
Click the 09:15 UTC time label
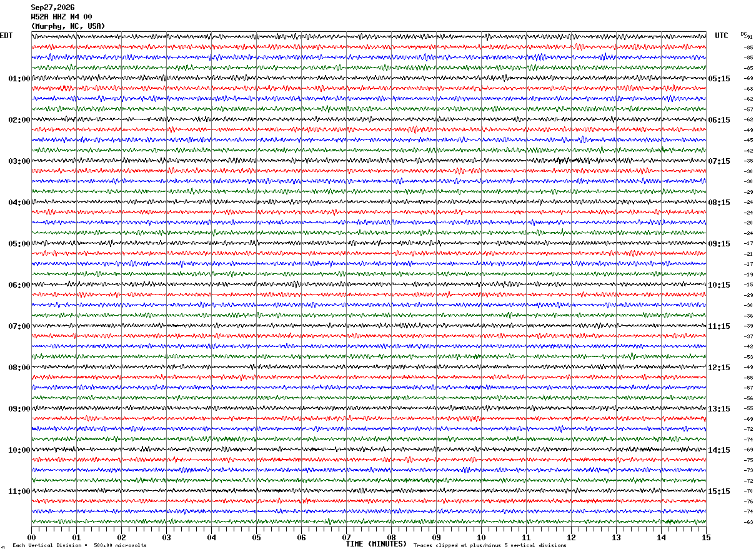pyautogui.click(x=719, y=244)
